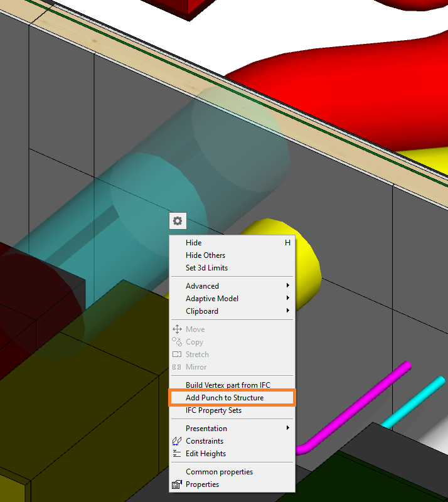448x502 pixels.
Task: Click the Copy icon in the menu
Action: coord(177,342)
